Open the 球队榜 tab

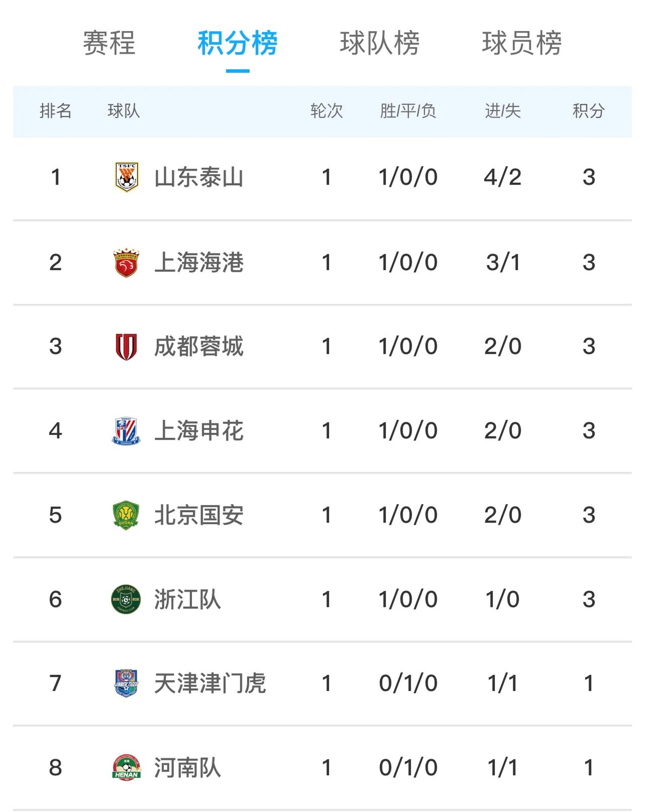point(379,43)
